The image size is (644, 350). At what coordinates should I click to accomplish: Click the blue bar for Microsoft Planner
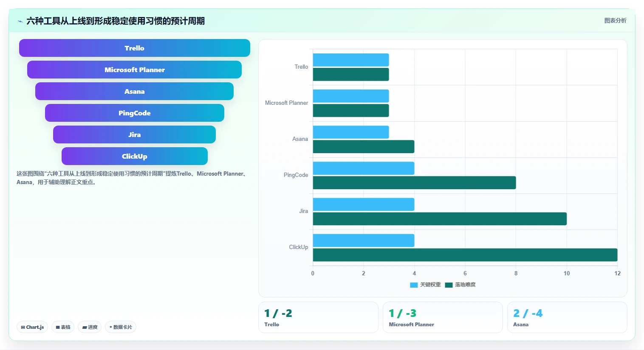point(351,96)
